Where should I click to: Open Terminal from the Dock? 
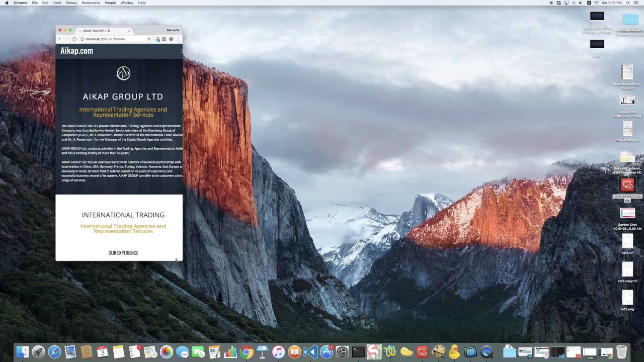coord(358,352)
